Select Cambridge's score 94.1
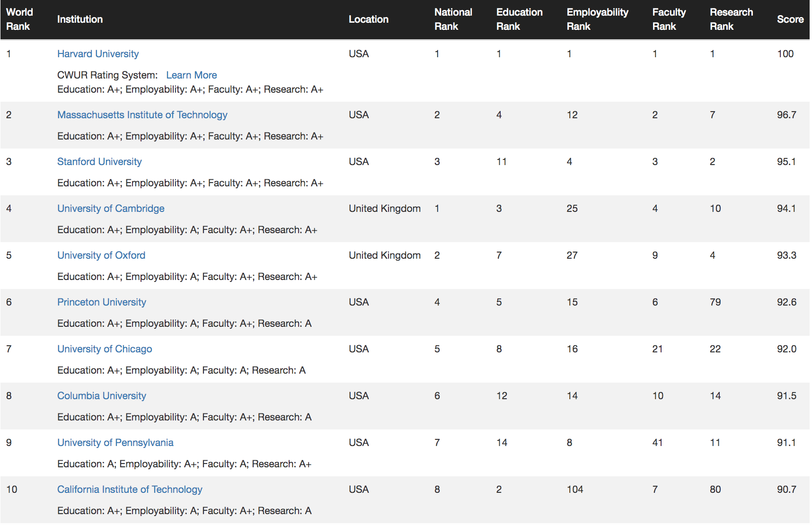This screenshot has height=525, width=812. tap(786, 209)
